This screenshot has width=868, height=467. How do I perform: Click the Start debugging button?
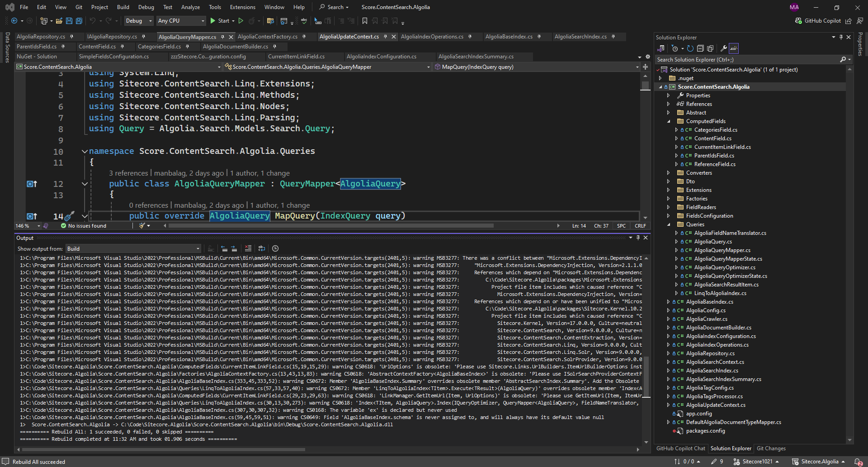(x=220, y=21)
